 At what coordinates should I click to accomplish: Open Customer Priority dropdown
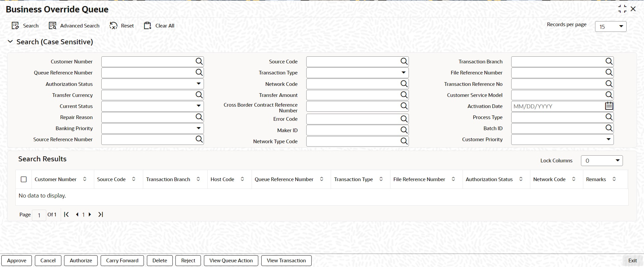click(x=609, y=139)
